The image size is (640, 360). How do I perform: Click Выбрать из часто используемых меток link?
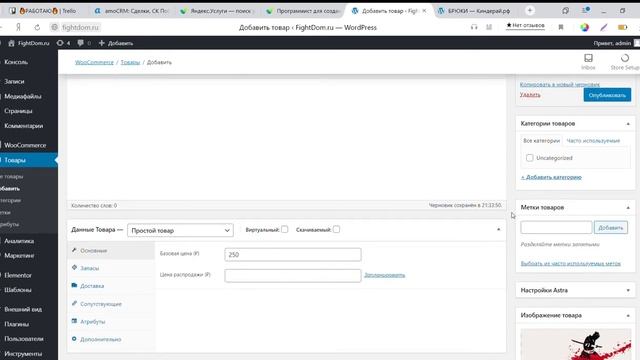(x=571, y=264)
